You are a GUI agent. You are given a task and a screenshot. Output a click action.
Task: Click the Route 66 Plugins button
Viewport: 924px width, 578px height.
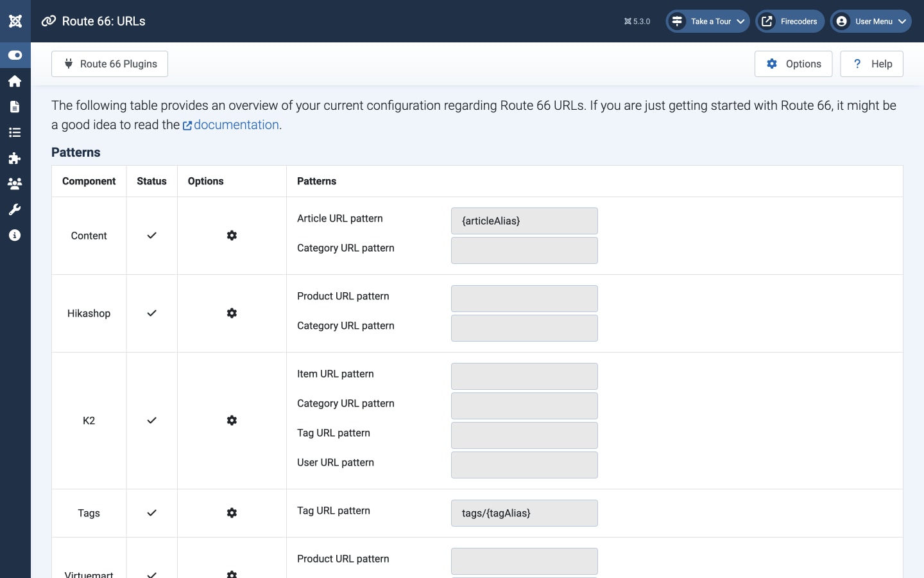coord(110,64)
